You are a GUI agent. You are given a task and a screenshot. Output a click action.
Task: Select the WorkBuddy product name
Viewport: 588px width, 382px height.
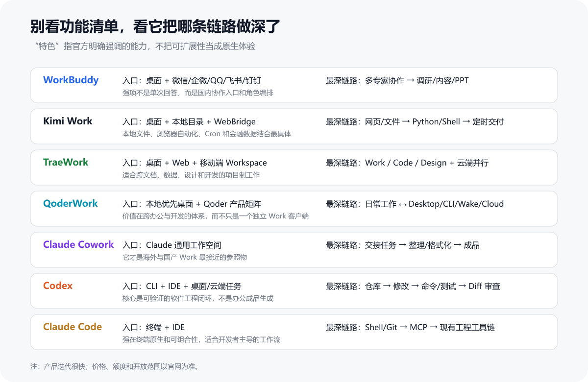pos(71,80)
